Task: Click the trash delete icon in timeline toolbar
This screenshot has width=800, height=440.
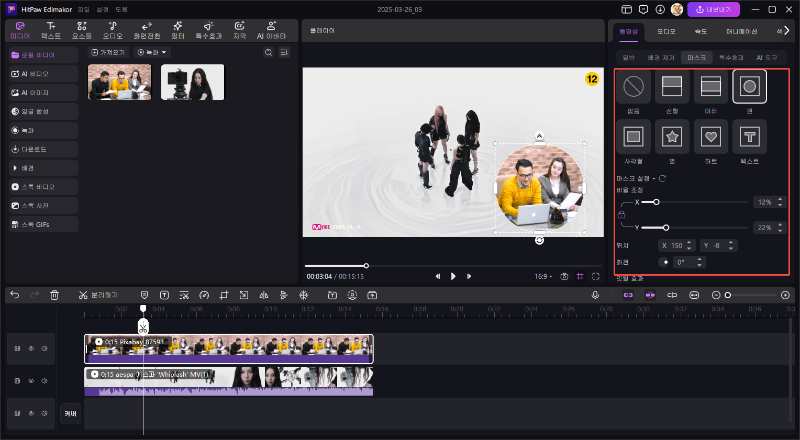Action: 55,295
